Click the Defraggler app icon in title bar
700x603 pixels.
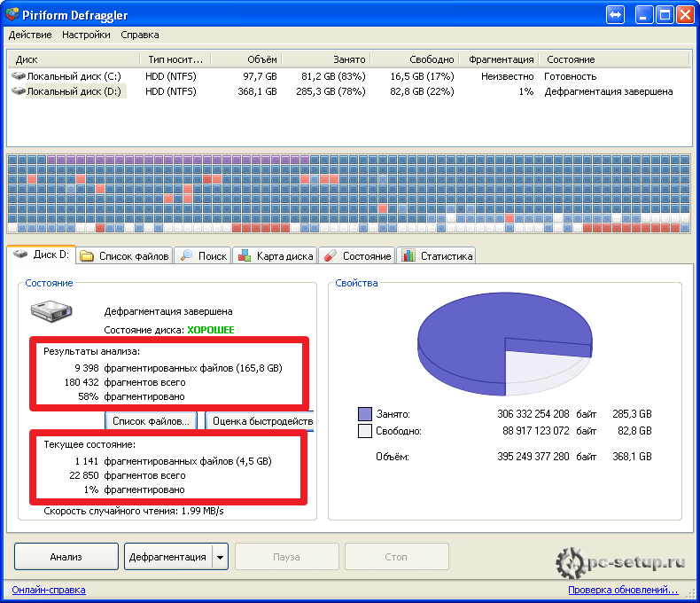pyautogui.click(x=12, y=14)
